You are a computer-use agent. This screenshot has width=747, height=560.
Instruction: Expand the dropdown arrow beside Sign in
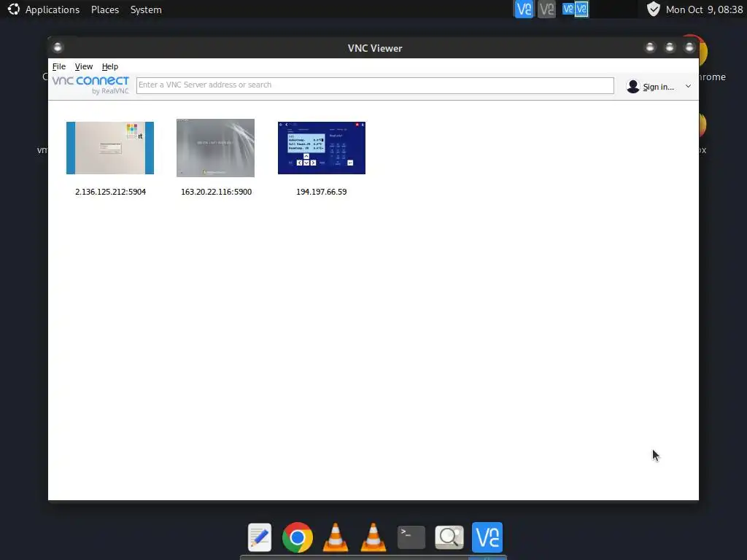click(688, 86)
